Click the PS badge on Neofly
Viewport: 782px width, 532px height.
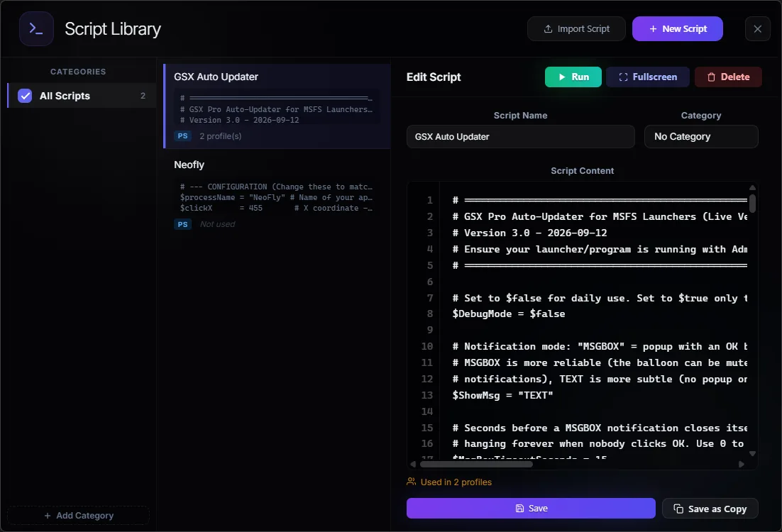click(x=182, y=224)
